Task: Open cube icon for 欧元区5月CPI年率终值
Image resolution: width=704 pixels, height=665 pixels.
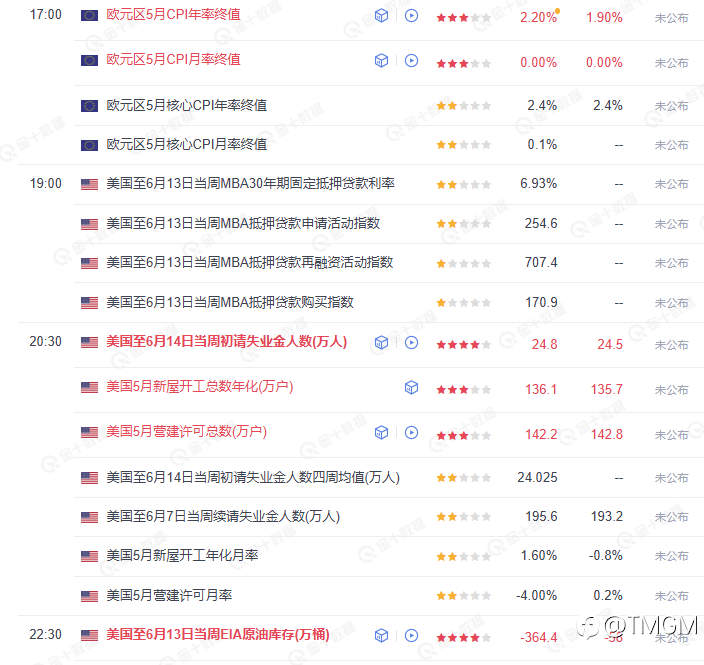Action: 381,16
